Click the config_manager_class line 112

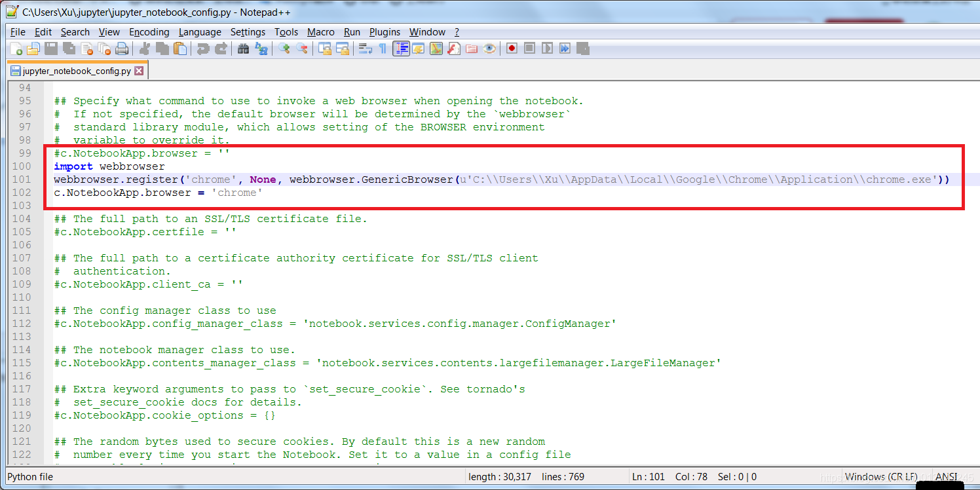[335, 324]
